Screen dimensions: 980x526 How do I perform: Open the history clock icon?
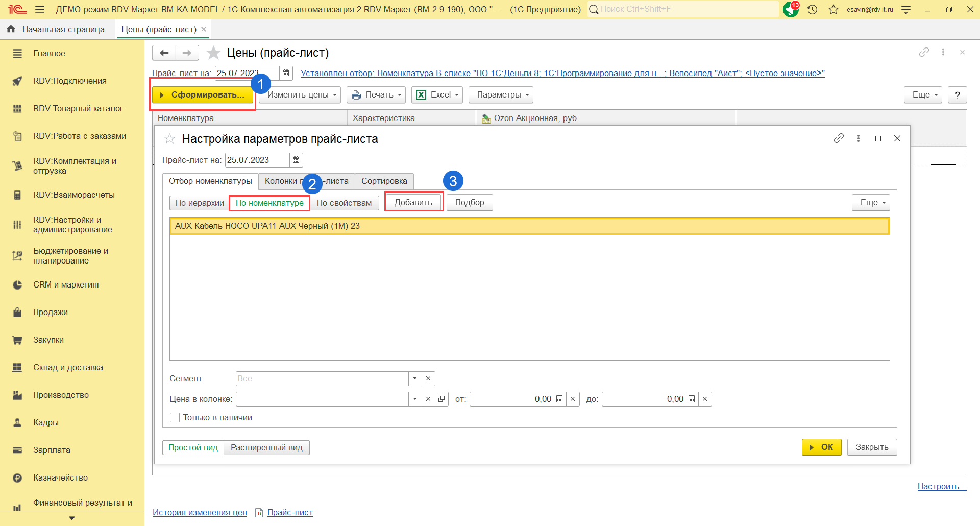[813, 9]
